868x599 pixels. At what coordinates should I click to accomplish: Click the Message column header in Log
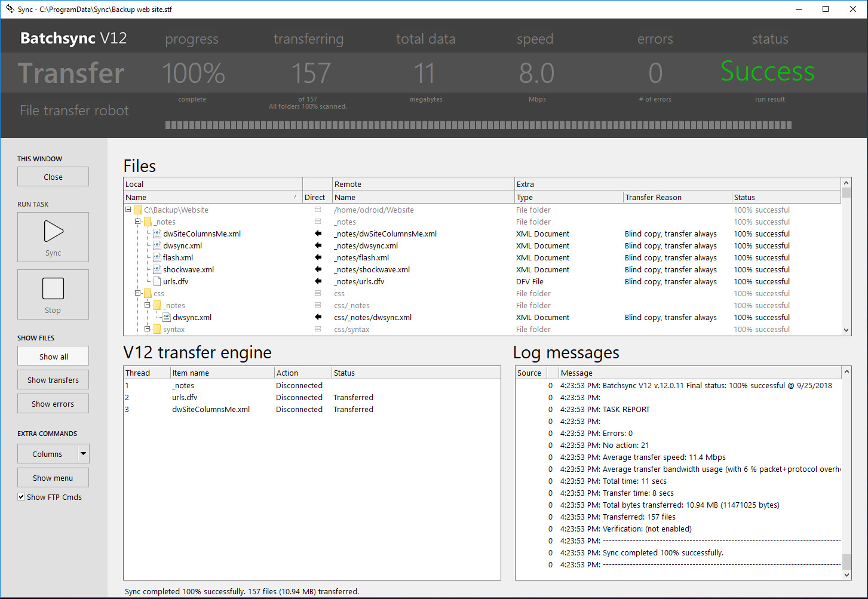[x=700, y=373]
